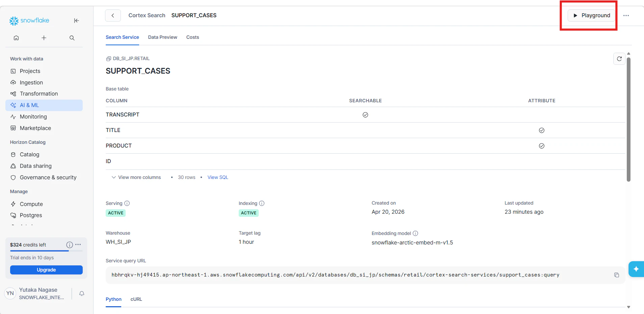
Task: Click the Snowflake logo
Action: pyautogui.click(x=29, y=21)
